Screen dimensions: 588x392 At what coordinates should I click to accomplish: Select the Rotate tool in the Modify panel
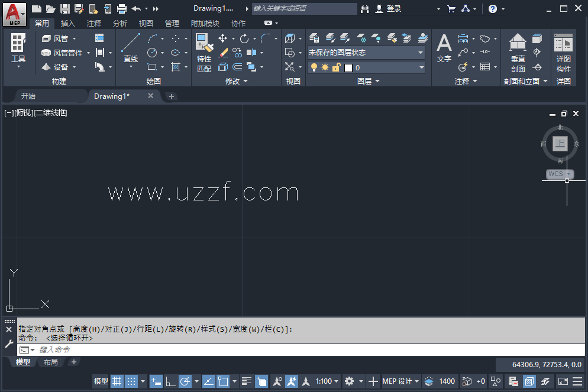[x=244, y=38]
